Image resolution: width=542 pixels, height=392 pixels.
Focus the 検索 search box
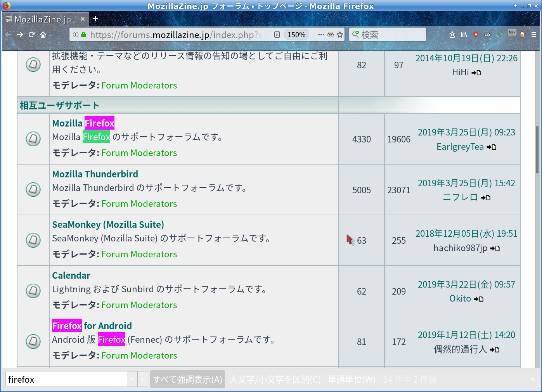point(387,35)
